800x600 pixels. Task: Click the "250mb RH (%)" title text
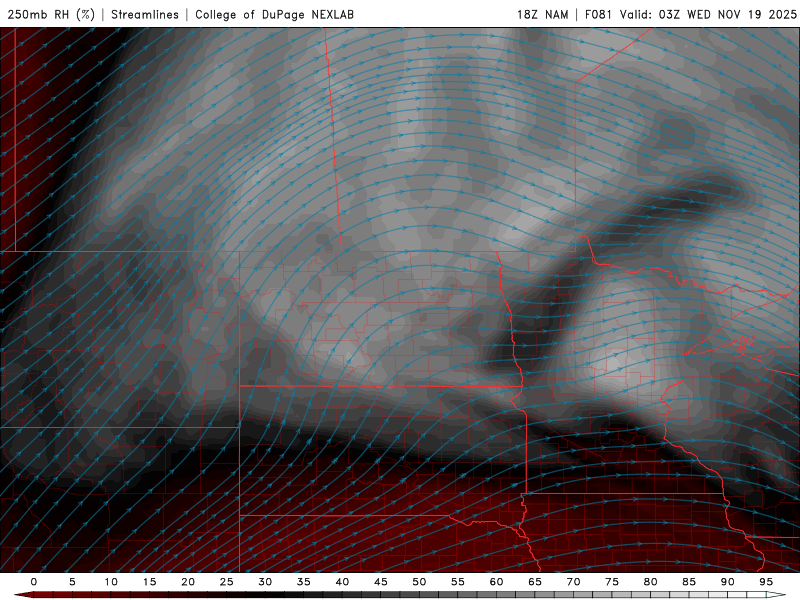point(51,14)
